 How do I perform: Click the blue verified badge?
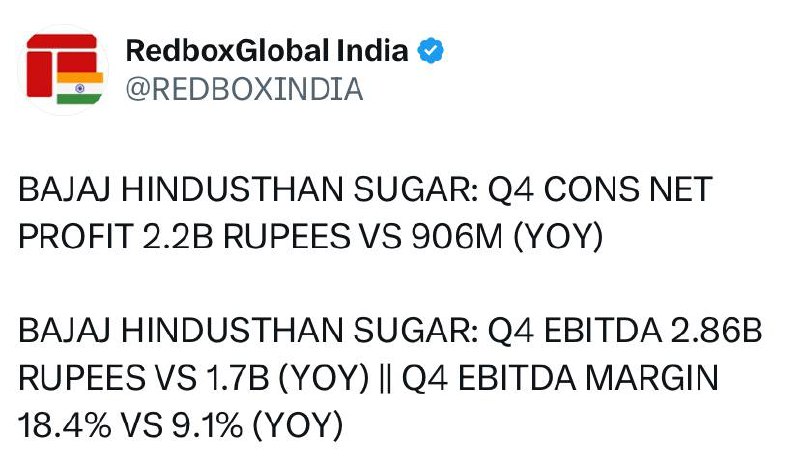click(x=430, y=51)
